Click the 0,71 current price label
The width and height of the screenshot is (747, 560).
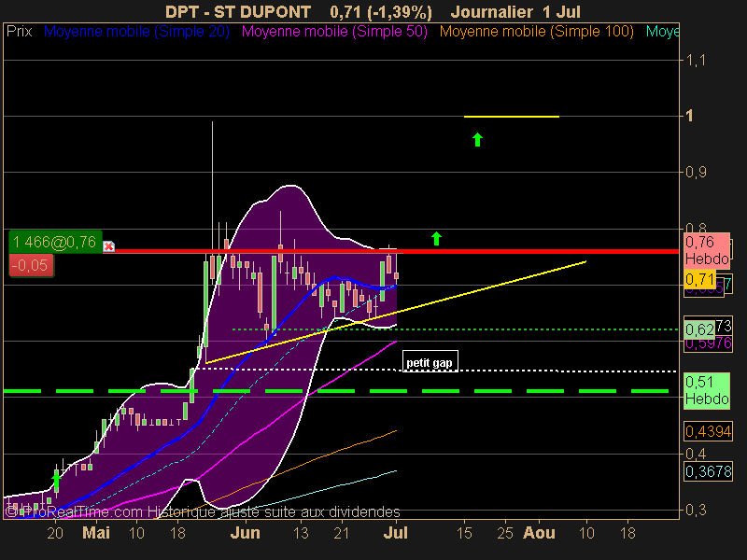(699, 279)
